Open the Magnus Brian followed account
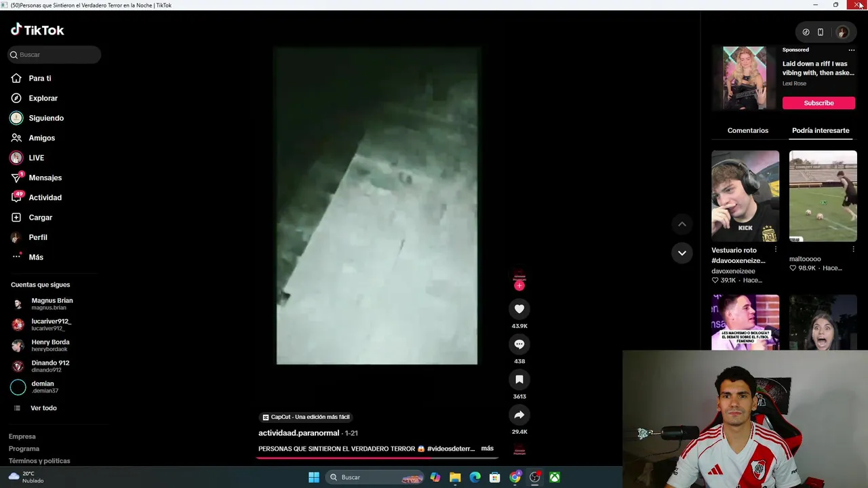This screenshot has width=868, height=488. [x=42, y=304]
